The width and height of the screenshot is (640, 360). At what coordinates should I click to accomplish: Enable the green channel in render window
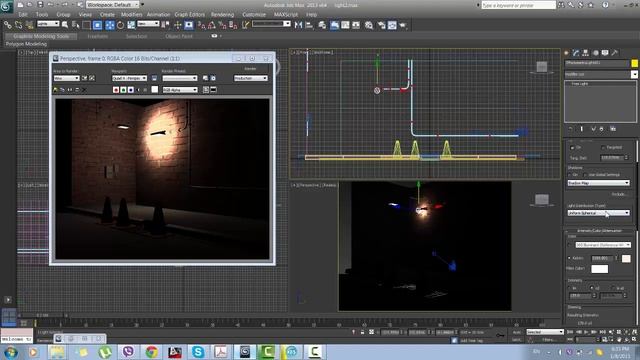(123, 89)
